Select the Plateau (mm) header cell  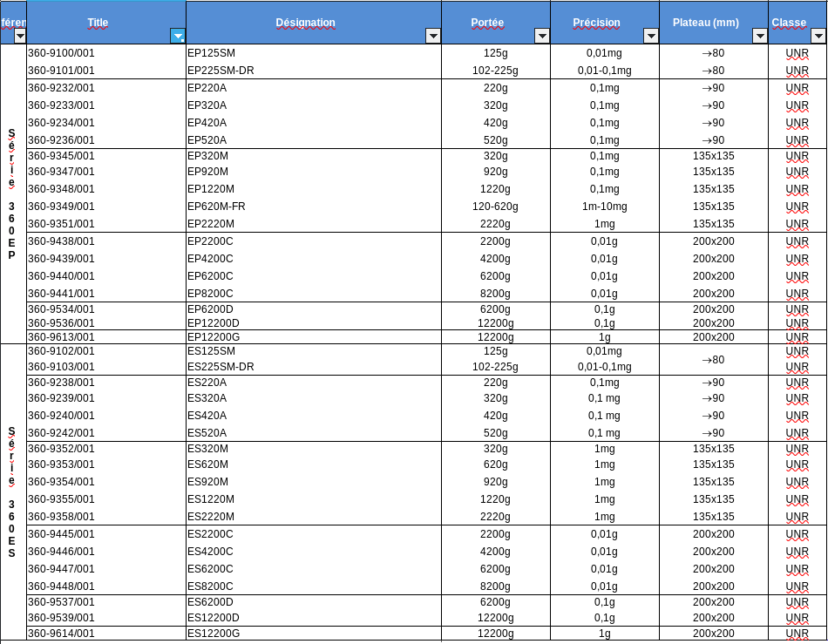713,23
